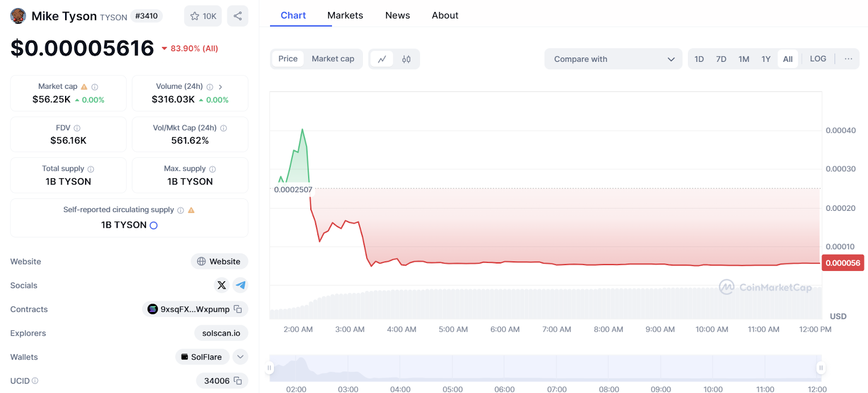Enable LOG scale on chart
Viewport: 868px width, 393px height.
click(818, 59)
